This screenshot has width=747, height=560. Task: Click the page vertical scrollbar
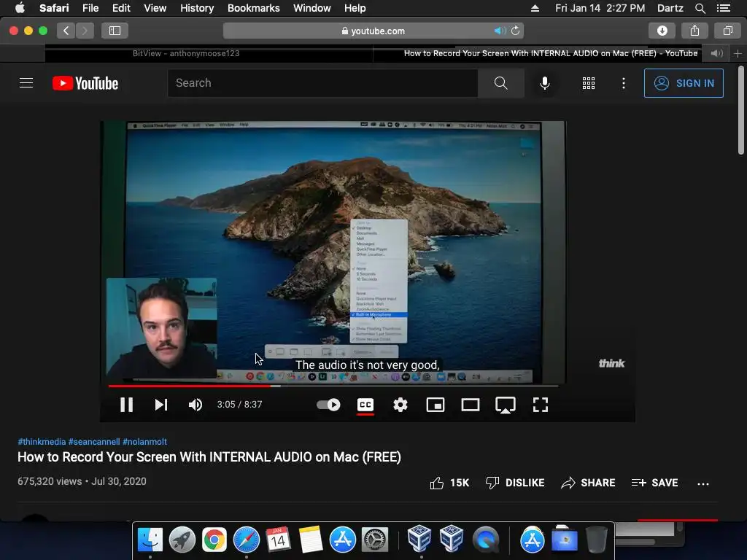(741, 111)
